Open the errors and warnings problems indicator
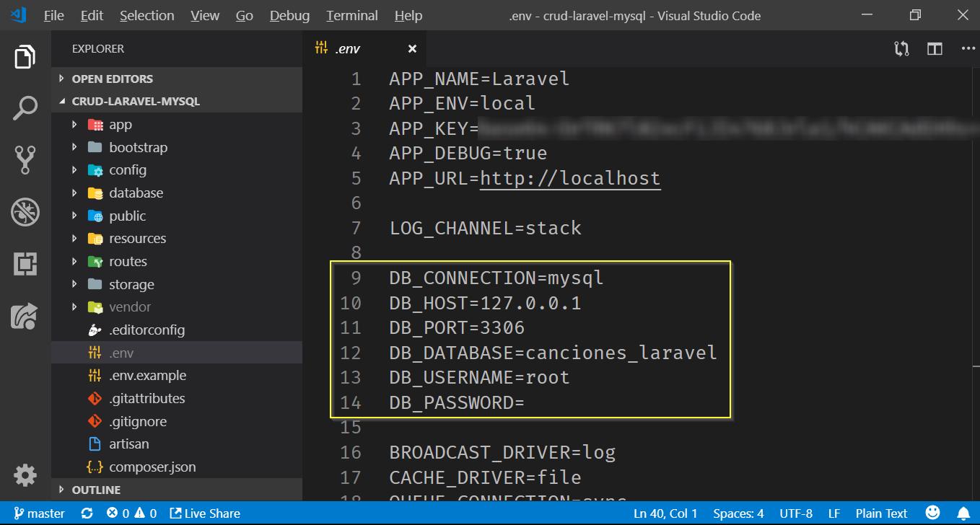Viewport: 980px width, 525px height. [131, 513]
